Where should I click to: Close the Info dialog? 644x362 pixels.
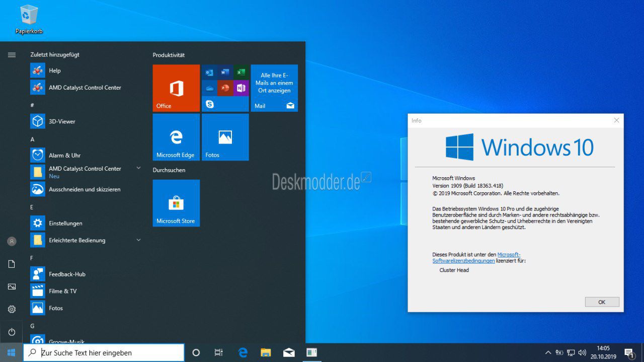click(616, 120)
